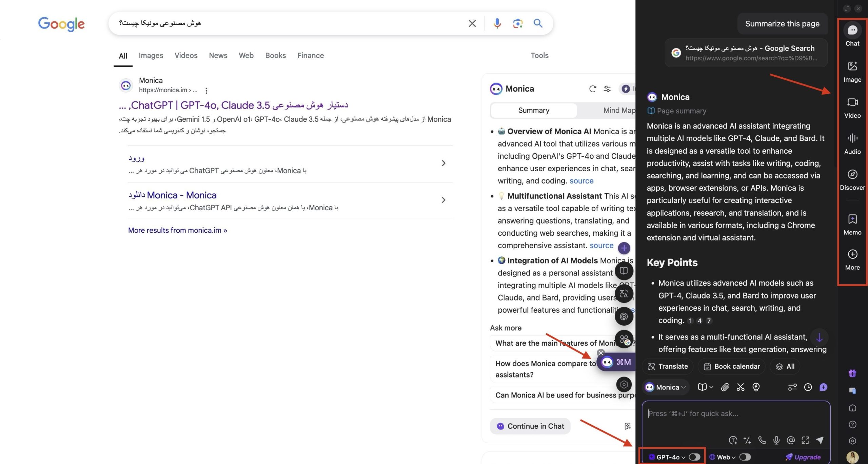Click the microphone icon in the input box

click(x=776, y=440)
